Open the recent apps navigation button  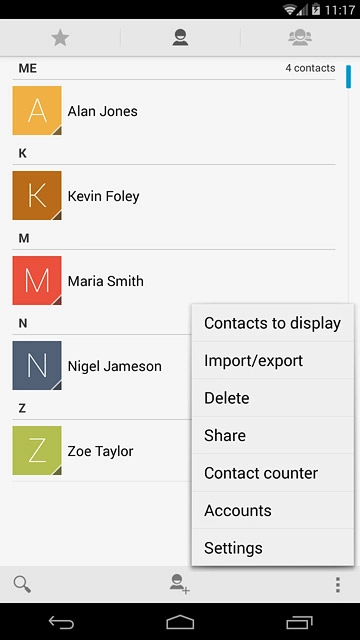(x=299, y=622)
